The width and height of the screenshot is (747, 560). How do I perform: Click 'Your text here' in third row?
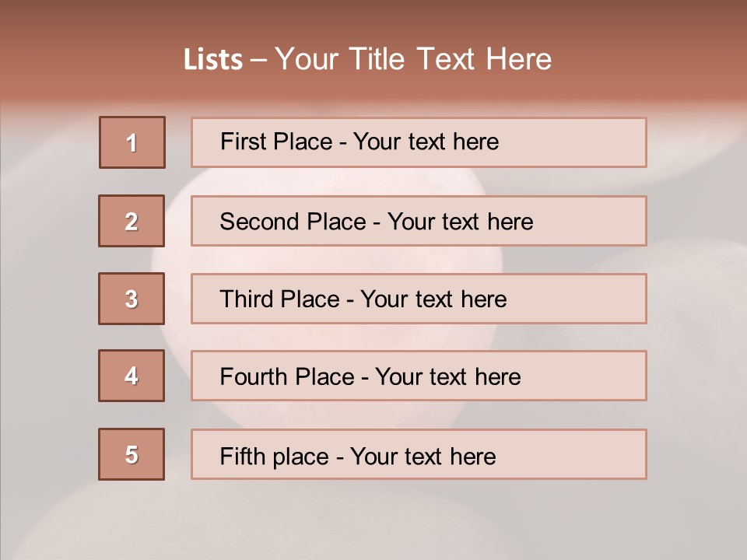pyautogui.click(x=433, y=299)
